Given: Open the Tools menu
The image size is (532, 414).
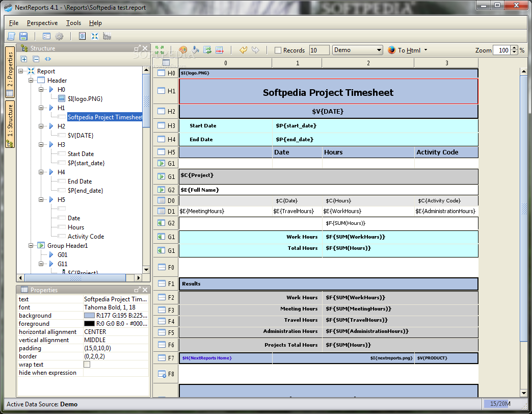Looking at the screenshot, I should pyautogui.click(x=73, y=23).
